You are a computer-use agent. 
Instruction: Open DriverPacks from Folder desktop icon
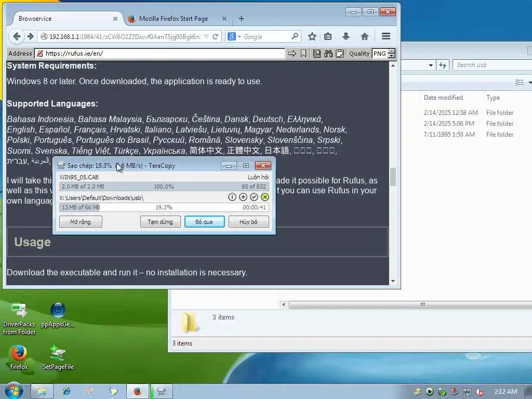click(x=19, y=318)
